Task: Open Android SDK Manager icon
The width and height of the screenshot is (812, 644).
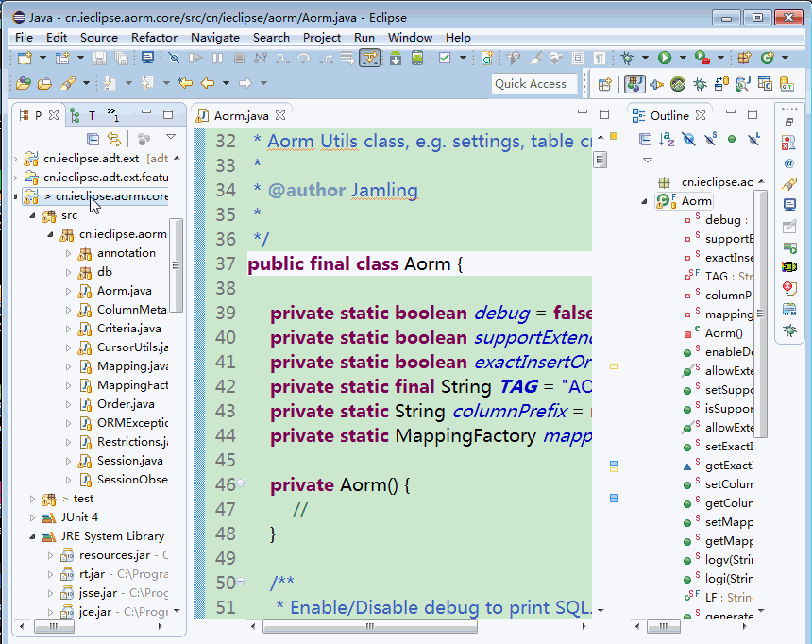Action: [396, 58]
